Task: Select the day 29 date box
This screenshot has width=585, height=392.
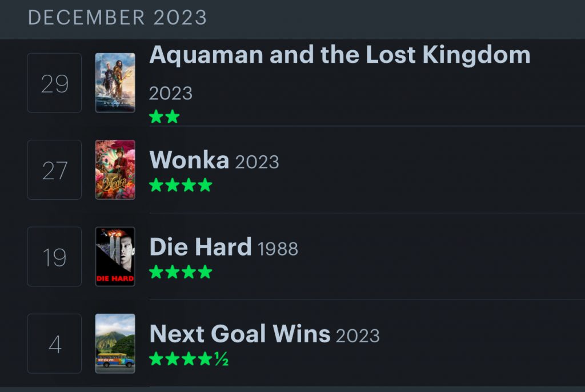Action: (54, 83)
